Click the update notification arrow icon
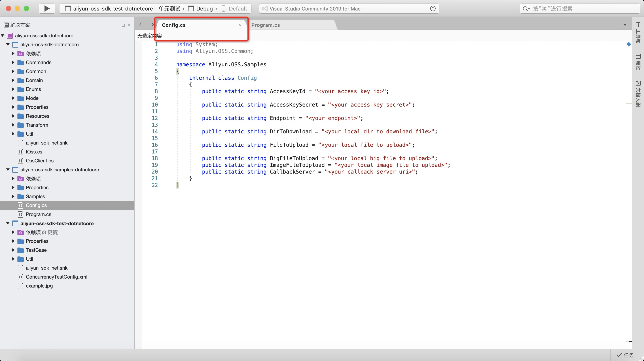This screenshot has width=644, height=361. click(433, 8)
